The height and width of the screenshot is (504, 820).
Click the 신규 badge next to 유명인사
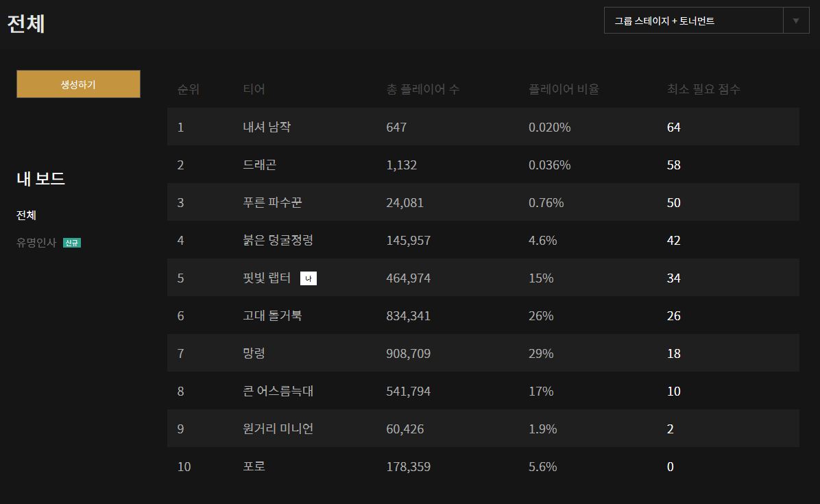pos(72,243)
